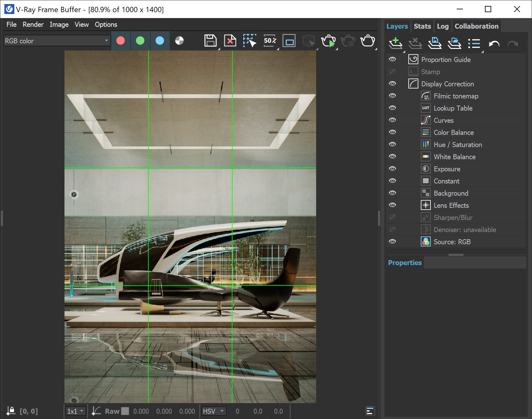Click the undo arrow in the Layers panel
Viewport: 532px width, 419px height.
(494, 44)
